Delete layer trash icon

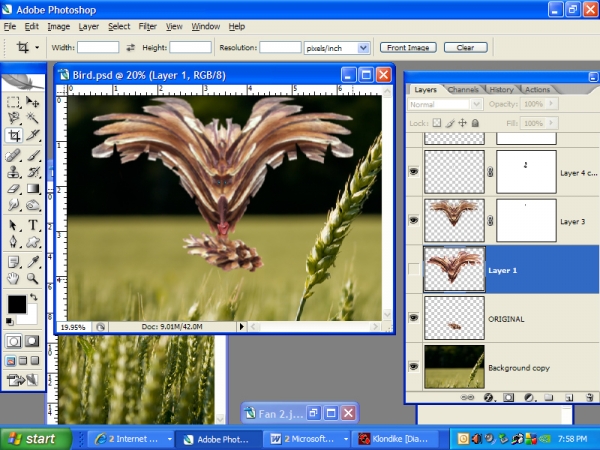click(590, 398)
